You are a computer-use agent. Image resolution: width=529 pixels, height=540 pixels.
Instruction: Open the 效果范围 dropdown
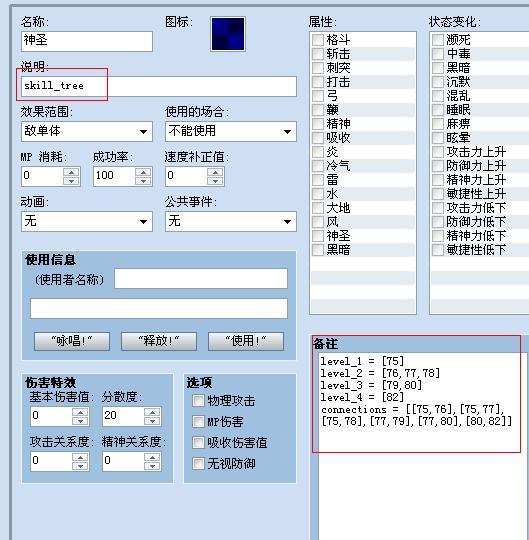(x=87, y=131)
